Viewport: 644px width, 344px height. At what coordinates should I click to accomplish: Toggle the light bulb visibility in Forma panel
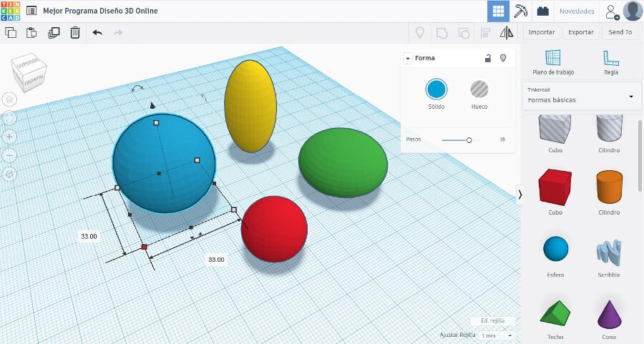click(x=503, y=58)
